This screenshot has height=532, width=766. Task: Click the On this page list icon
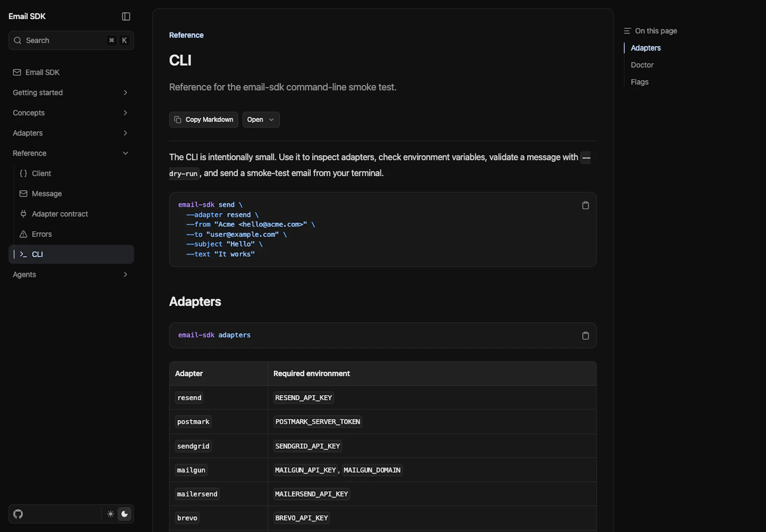click(x=627, y=31)
